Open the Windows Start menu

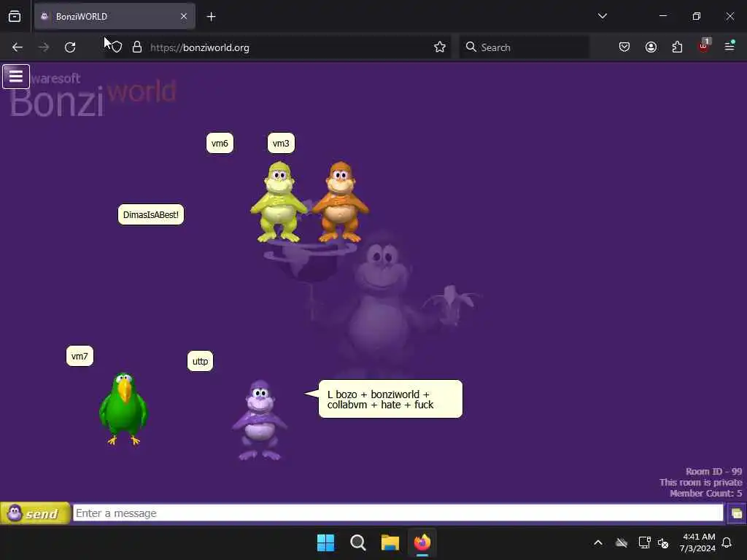(x=326, y=542)
